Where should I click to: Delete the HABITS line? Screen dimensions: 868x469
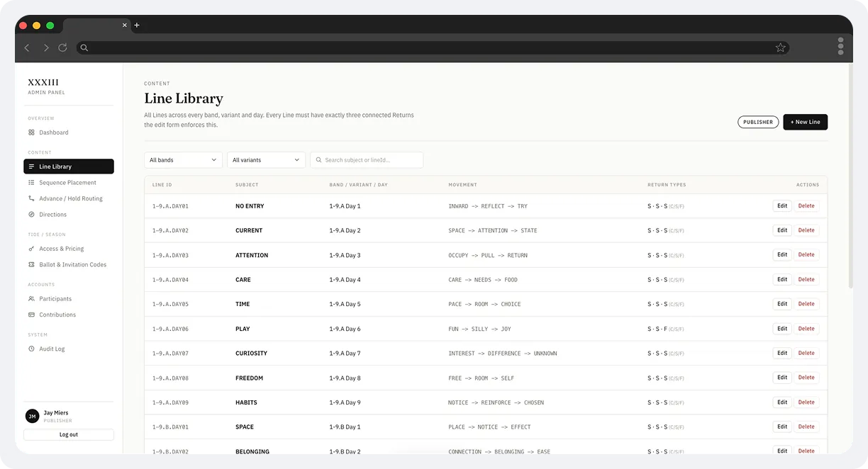click(806, 402)
